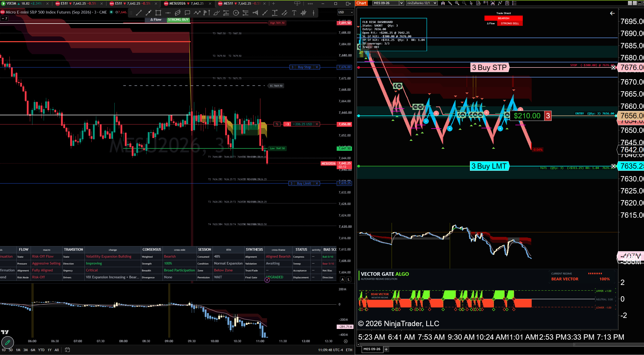The width and height of the screenshot is (644, 355).
Task: Select the Callout comment drawing tool
Action: click(187, 13)
